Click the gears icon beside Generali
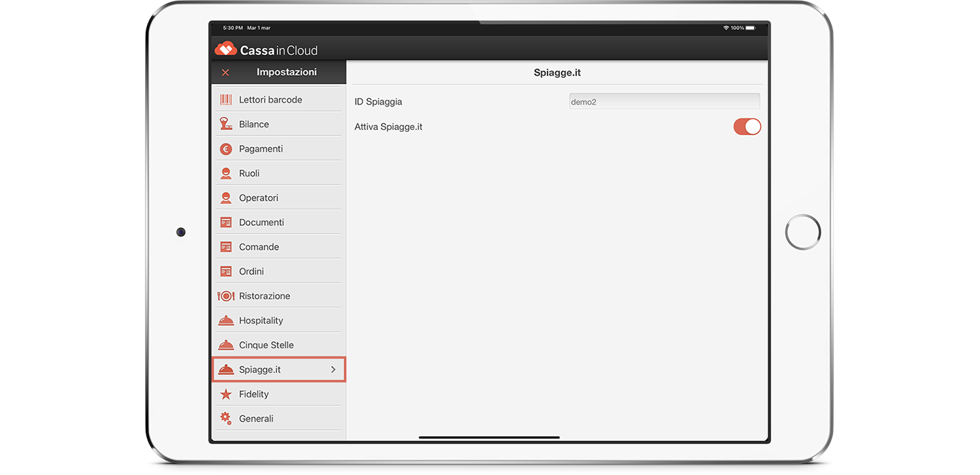This screenshot has height=475, width=980. [x=226, y=418]
